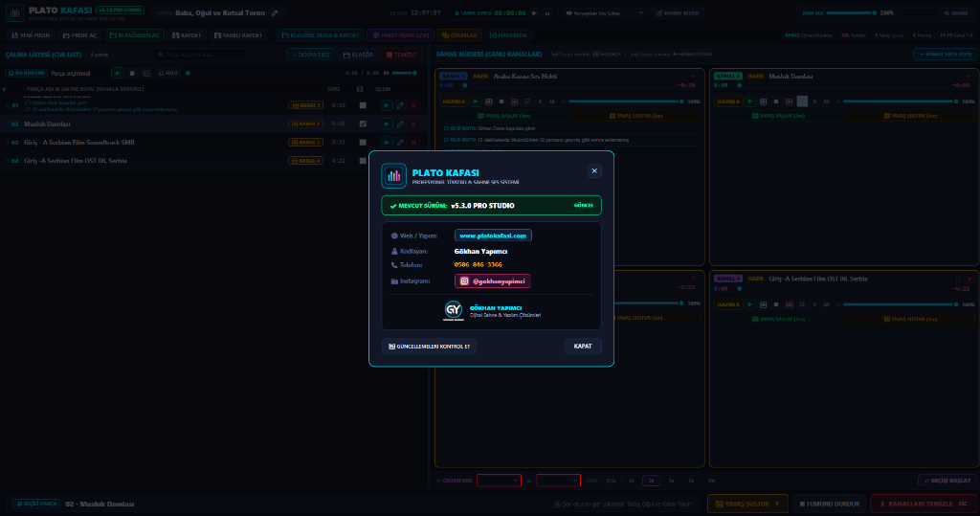
Task: Play Kanal 2 Musluk Damlası channel
Action: 750,101
